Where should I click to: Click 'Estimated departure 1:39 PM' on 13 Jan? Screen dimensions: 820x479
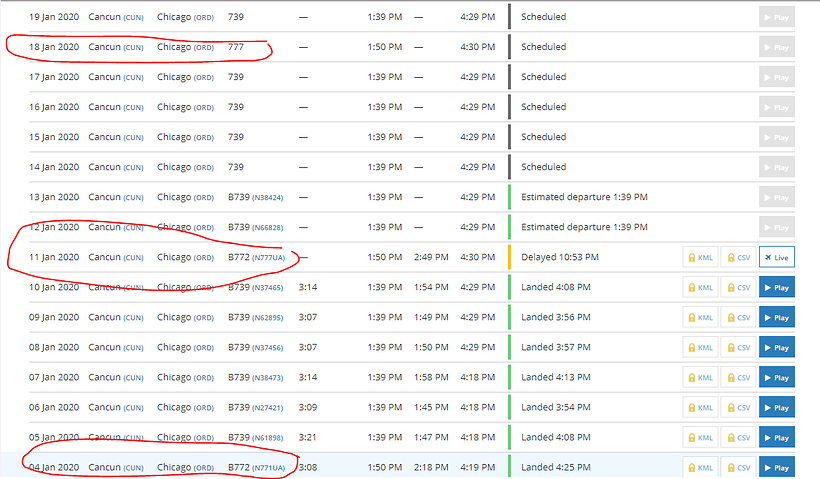pos(584,197)
